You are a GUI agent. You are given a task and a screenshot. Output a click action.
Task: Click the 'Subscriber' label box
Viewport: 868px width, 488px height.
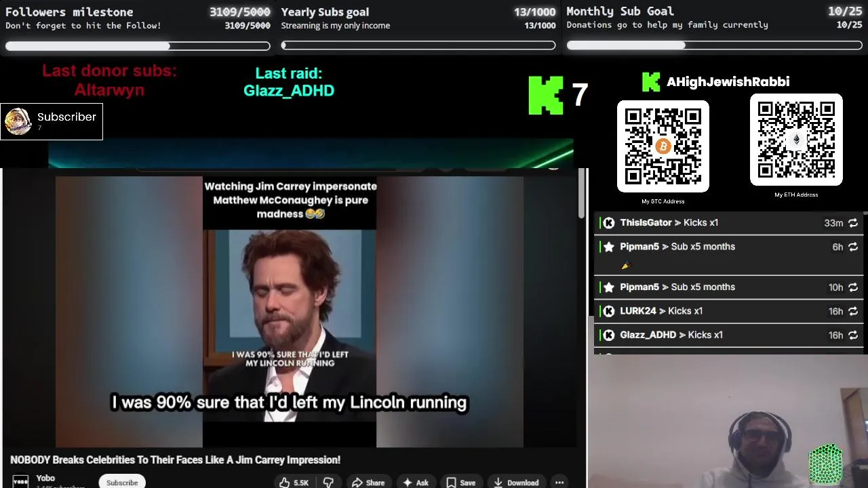(x=52, y=122)
